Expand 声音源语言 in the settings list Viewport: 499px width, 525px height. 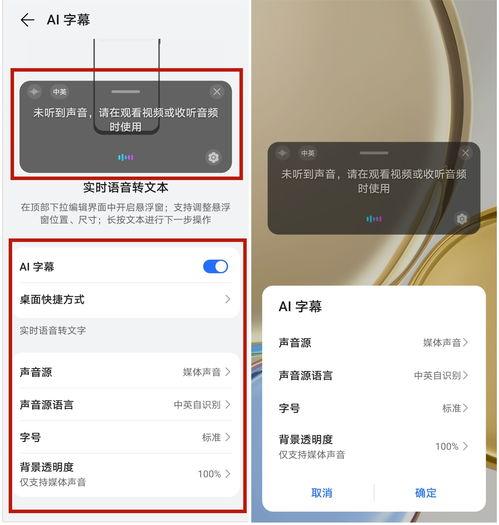click(126, 404)
